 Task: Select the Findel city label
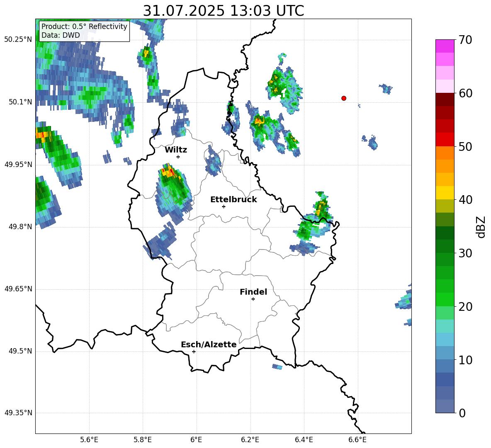253,292
